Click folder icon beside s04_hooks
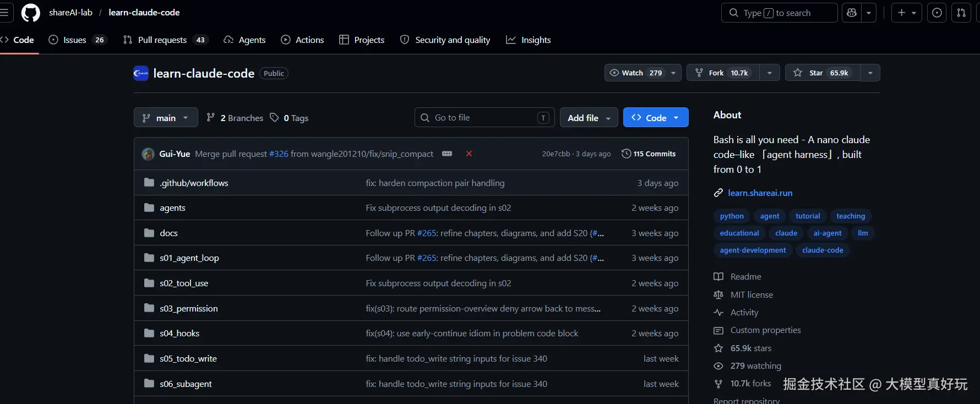This screenshot has height=404, width=980. (x=149, y=333)
